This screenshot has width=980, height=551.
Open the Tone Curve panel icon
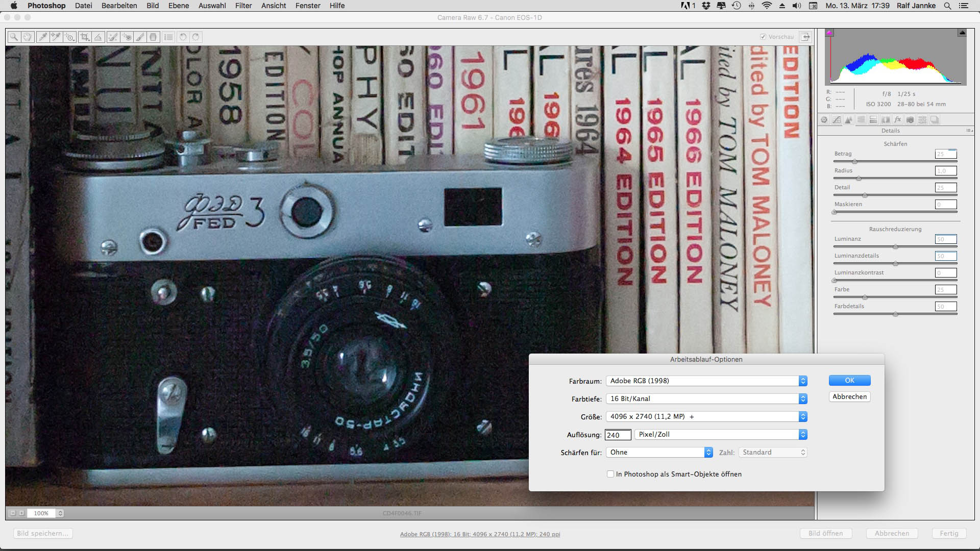[x=837, y=120]
